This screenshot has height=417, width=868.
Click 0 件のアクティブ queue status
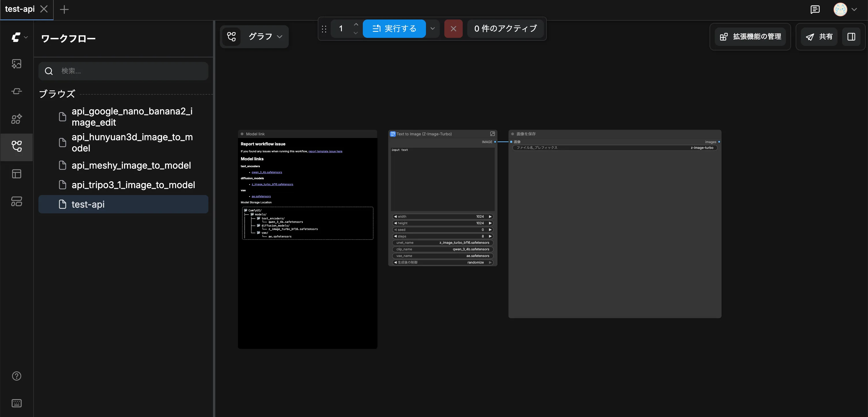tap(505, 29)
